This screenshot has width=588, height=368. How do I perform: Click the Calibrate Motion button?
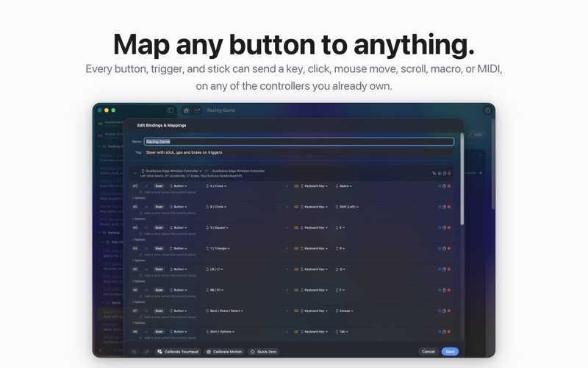coord(224,352)
